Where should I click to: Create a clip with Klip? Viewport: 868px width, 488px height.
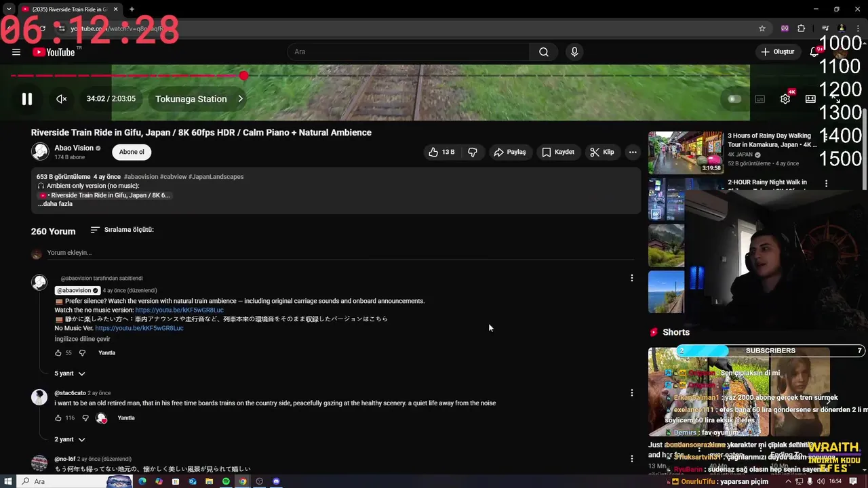pos(602,152)
